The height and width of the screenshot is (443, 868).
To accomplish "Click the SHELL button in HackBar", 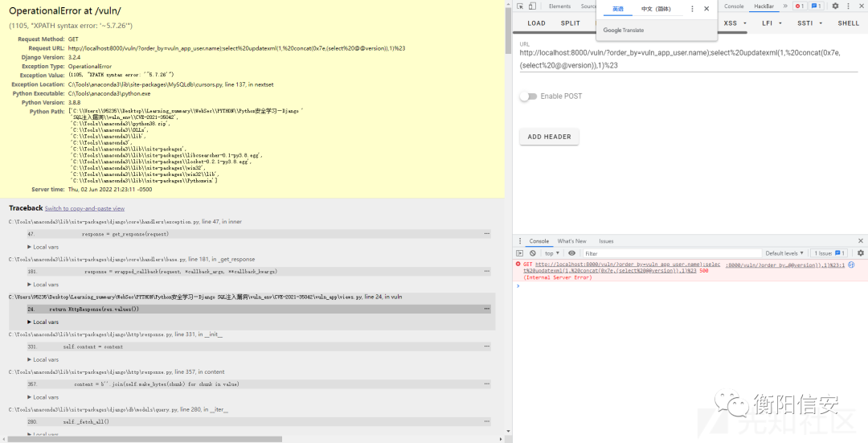I will tap(848, 23).
